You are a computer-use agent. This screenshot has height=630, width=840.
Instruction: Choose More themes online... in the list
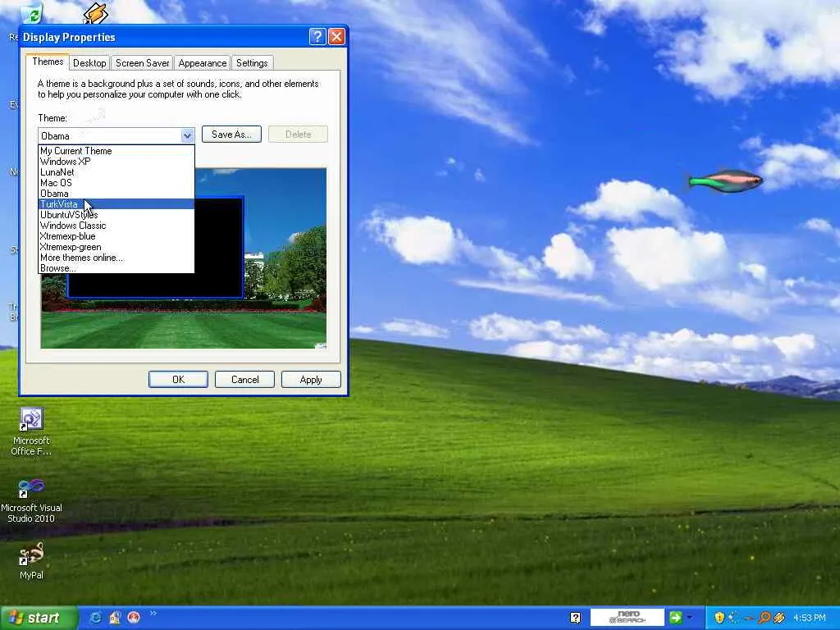click(x=116, y=258)
